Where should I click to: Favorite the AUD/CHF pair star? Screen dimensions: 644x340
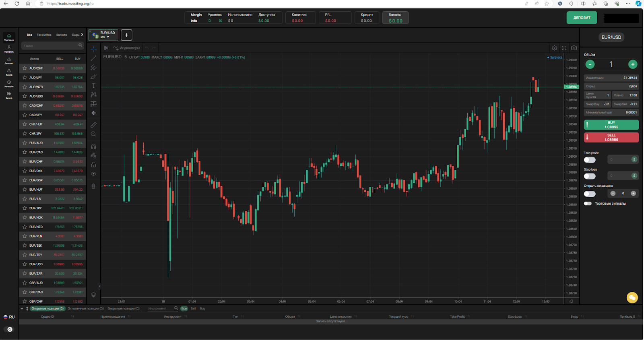[25, 68]
